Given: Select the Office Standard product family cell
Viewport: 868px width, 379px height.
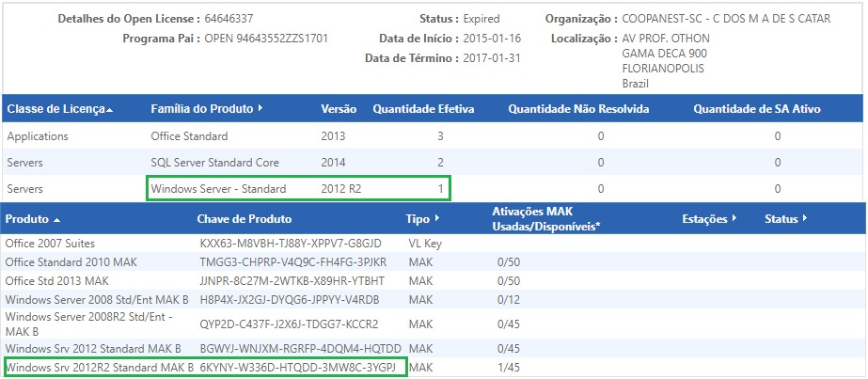Looking at the screenshot, I should coord(189,136).
